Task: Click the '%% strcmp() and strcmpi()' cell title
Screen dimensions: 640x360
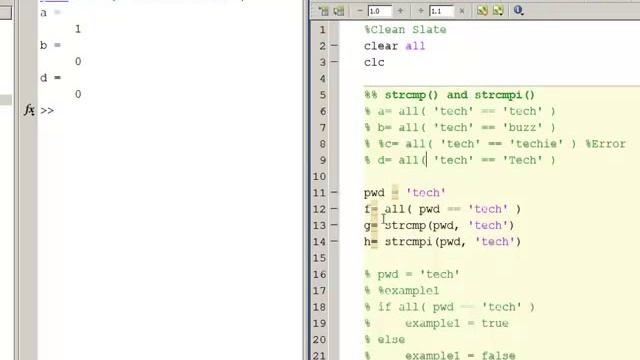Action: coord(449,95)
